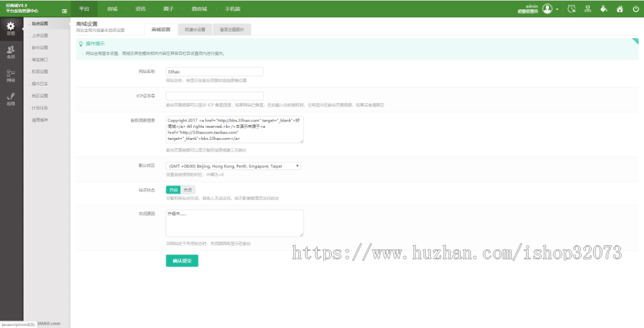The width and height of the screenshot is (644, 328).
Task: Click the admin avatar icon
Action: 547,9
